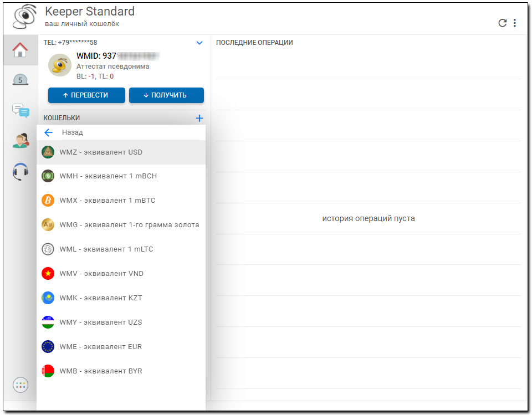Click the WMID profile avatar
The width and height of the screenshot is (532, 415).
coord(60,65)
